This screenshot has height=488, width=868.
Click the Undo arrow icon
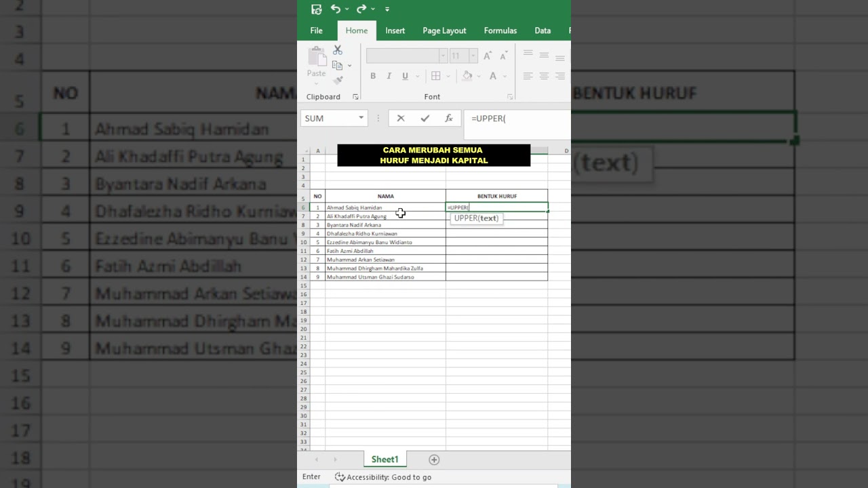click(336, 9)
